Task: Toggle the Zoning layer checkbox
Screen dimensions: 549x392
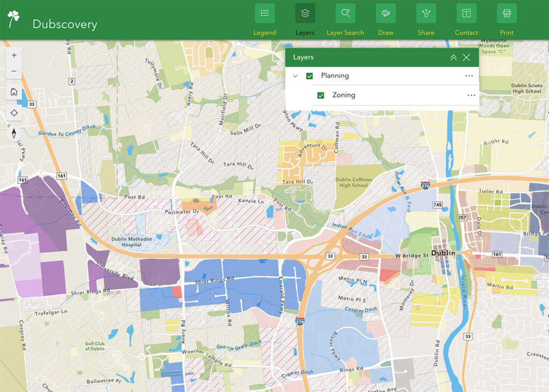Action: tap(321, 95)
